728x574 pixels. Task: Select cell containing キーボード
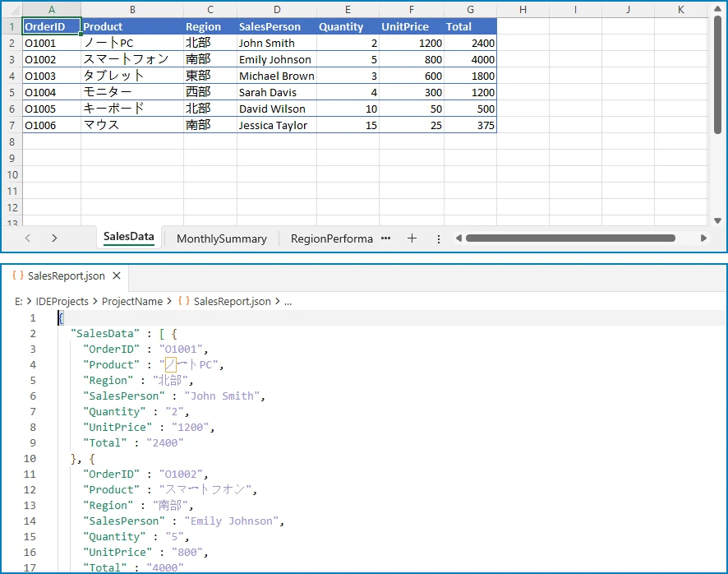coord(132,109)
